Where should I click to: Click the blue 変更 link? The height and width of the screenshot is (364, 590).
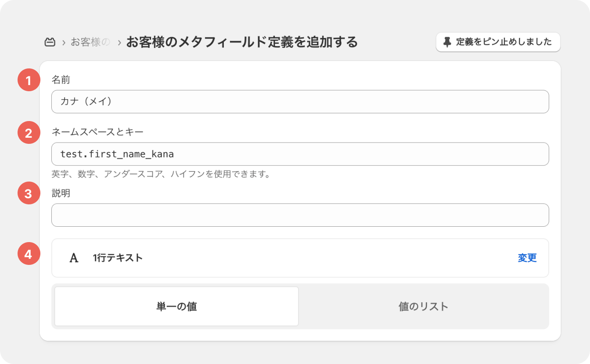point(527,258)
